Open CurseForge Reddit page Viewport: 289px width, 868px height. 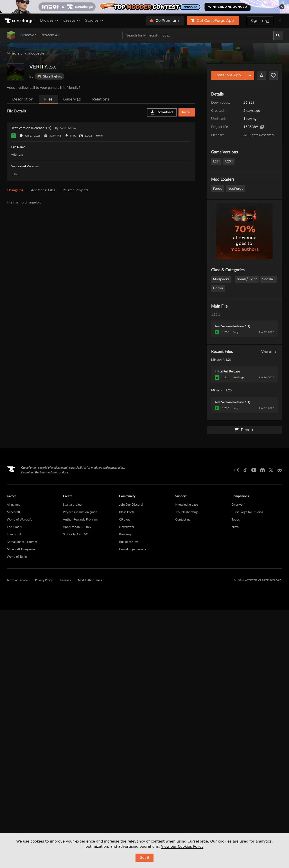tap(280, 470)
